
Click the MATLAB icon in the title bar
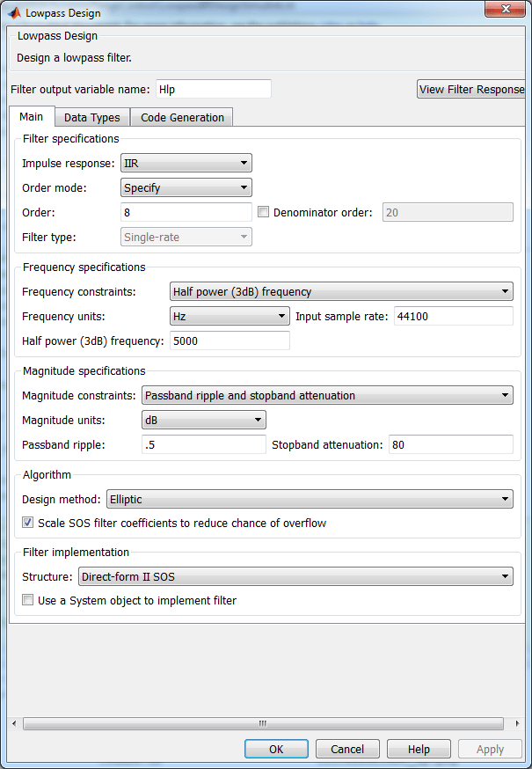[14, 13]
